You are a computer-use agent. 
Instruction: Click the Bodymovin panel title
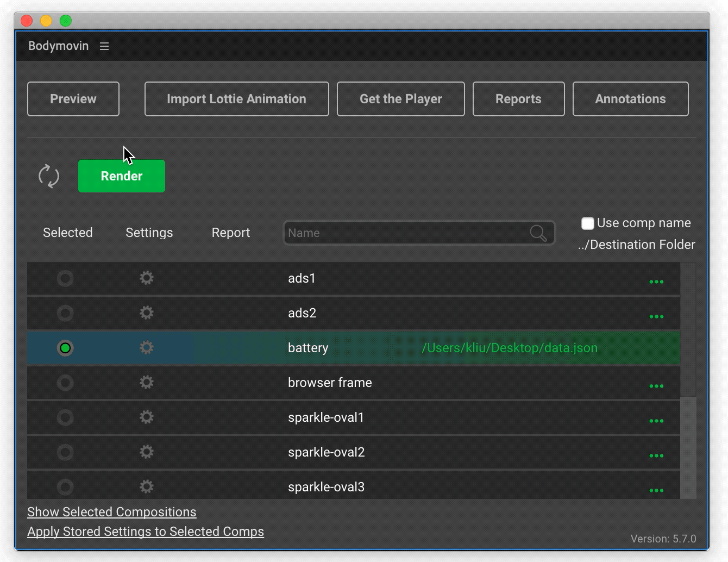[x=58, y=46]
